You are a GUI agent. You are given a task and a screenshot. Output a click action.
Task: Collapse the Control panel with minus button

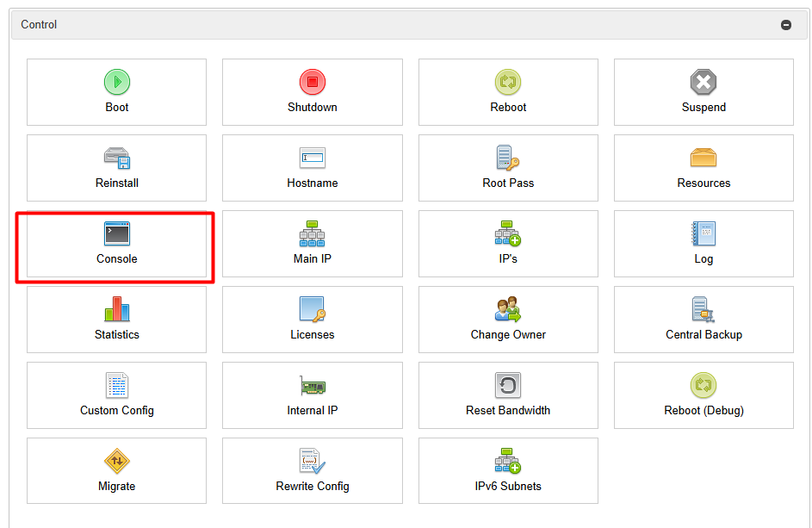[x=786, y=25]
